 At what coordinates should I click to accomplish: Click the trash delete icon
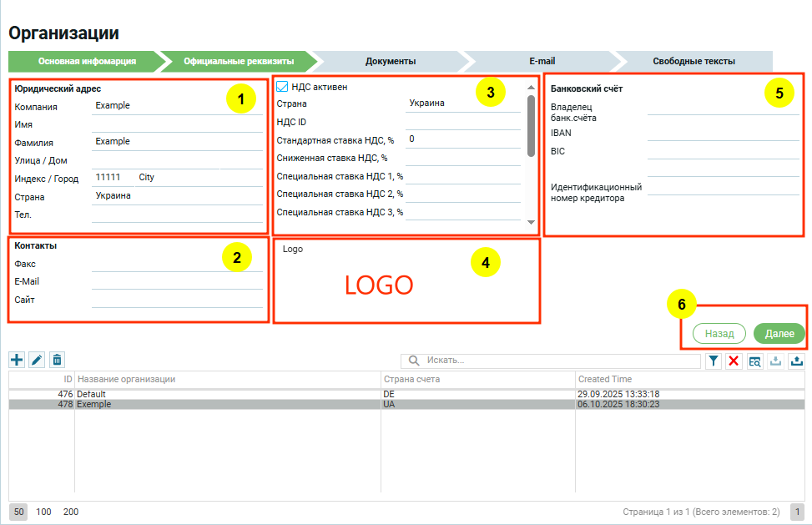pos(57,360)
